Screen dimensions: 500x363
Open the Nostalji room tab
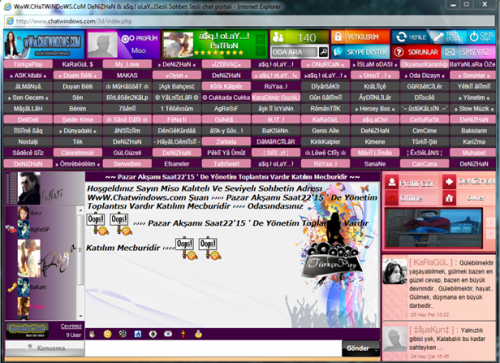coord(28,142)
